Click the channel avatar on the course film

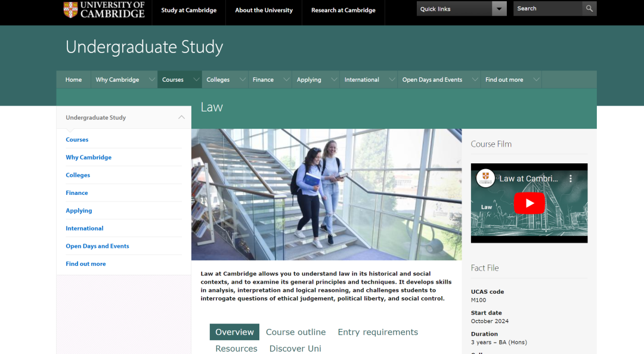(x=485, y=178)
